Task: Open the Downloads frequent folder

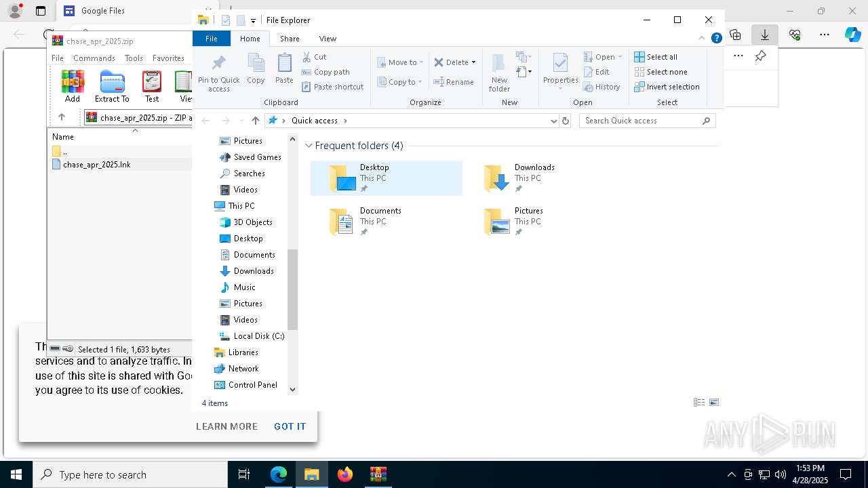Action: 540,178
